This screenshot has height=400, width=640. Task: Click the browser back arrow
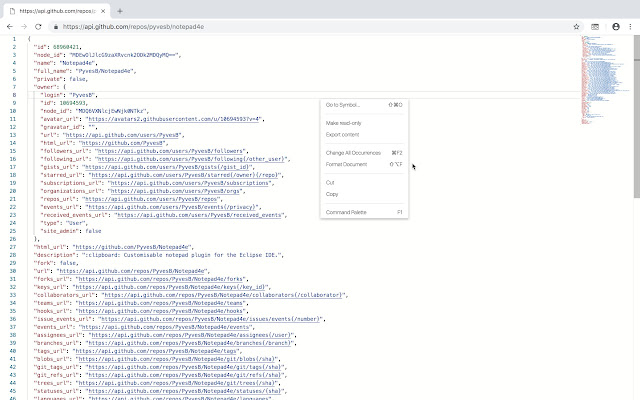pos(10,27)
